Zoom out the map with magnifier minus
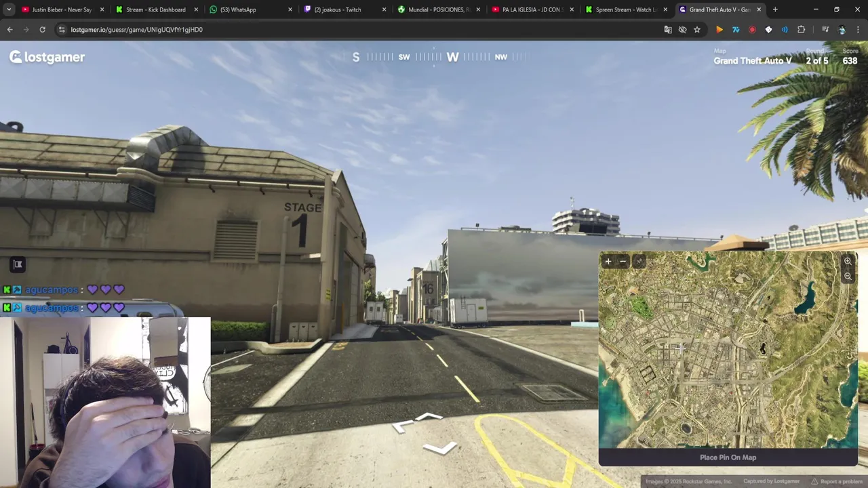The height and width of the screenshot is (488, 868). click(x=848, y=277)
